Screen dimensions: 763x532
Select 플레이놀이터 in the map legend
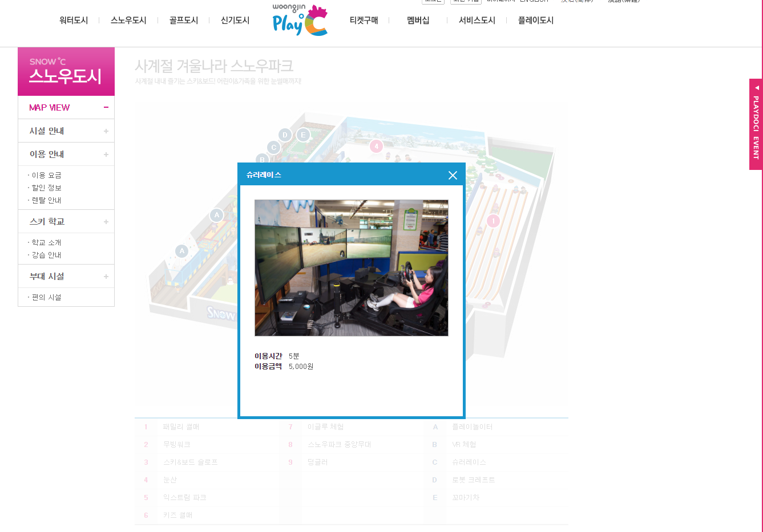pyautogui.click(x=473, y=427)
